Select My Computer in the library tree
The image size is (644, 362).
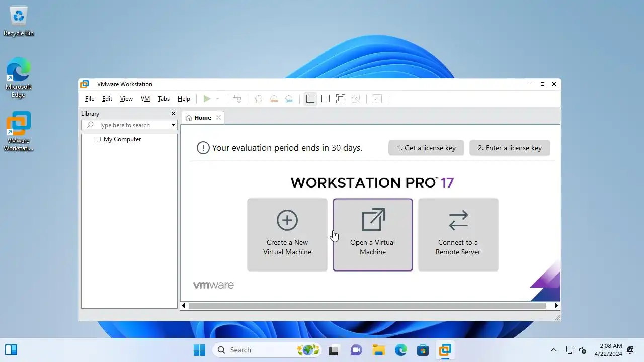[122, 139]
